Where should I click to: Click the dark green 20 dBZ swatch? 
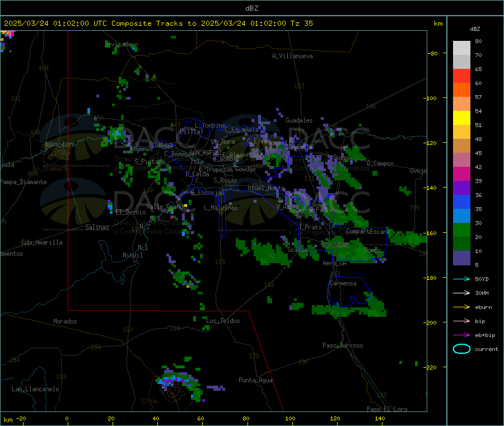461,244
